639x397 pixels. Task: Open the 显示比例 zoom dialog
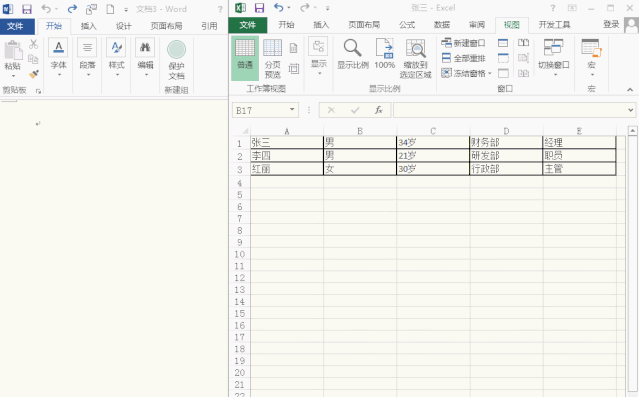353,54
